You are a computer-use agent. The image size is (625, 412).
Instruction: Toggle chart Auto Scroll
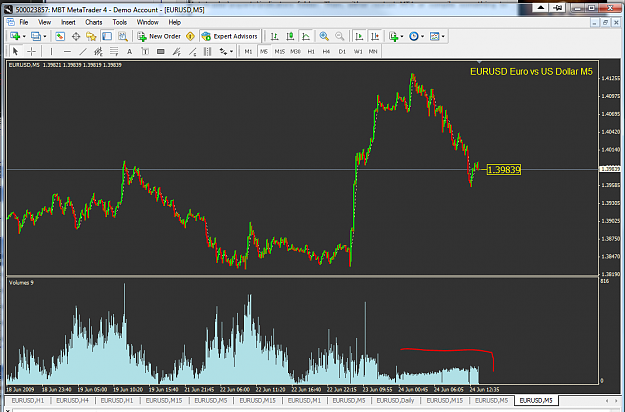pos(359,36)
